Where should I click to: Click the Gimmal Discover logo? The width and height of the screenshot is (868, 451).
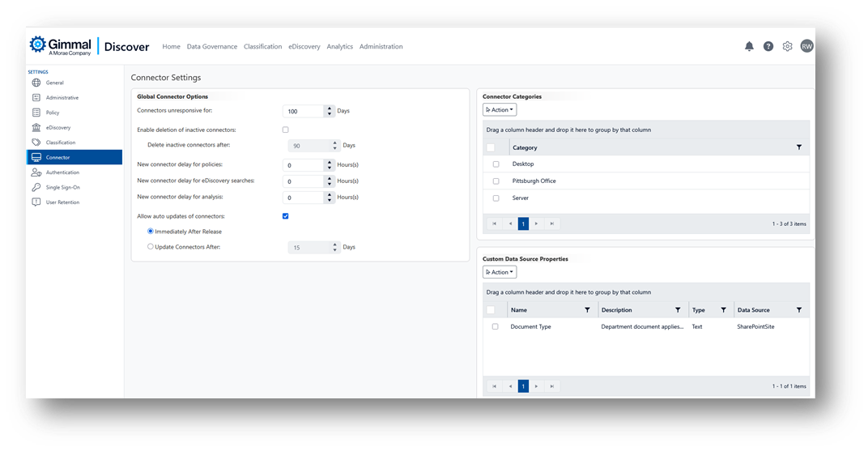[x=89, y=46]
